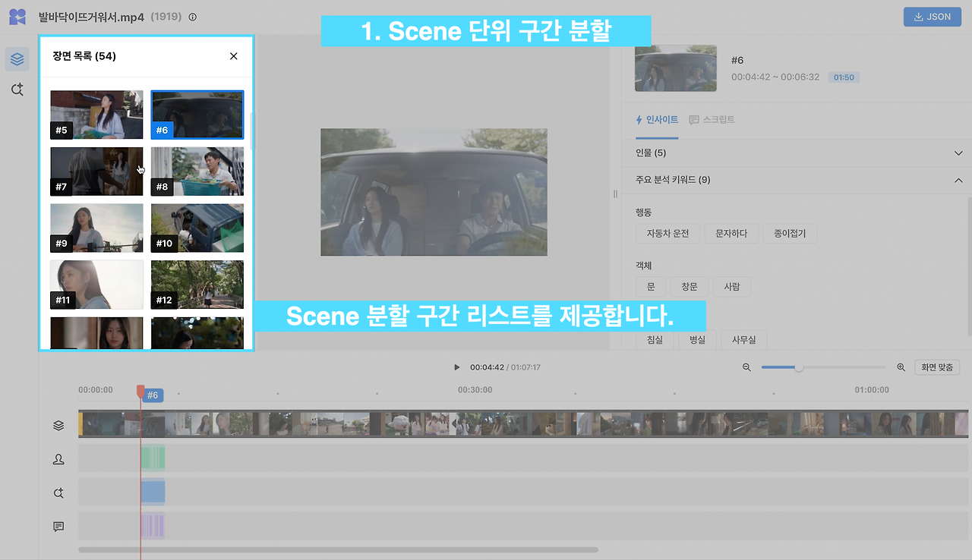Click the layers icon beside the filmstrip track
Image resolution: width=972 pixels, height=560 pixels.
(58, 425)
